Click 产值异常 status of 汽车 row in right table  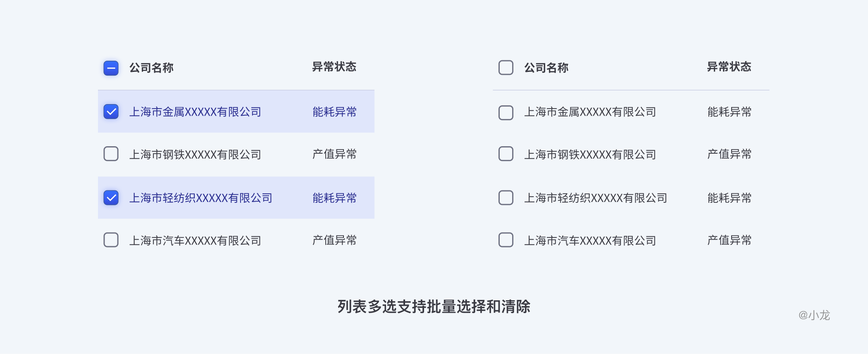click(729, 240)
